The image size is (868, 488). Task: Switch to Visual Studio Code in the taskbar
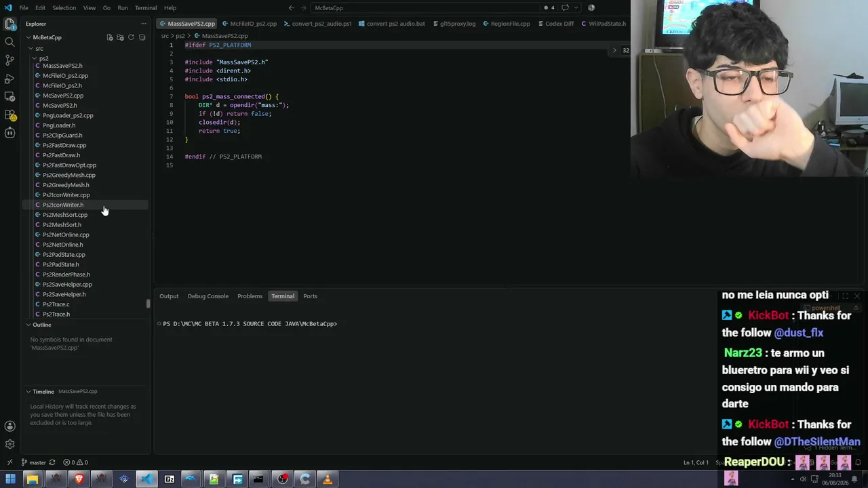coord(146,479)
